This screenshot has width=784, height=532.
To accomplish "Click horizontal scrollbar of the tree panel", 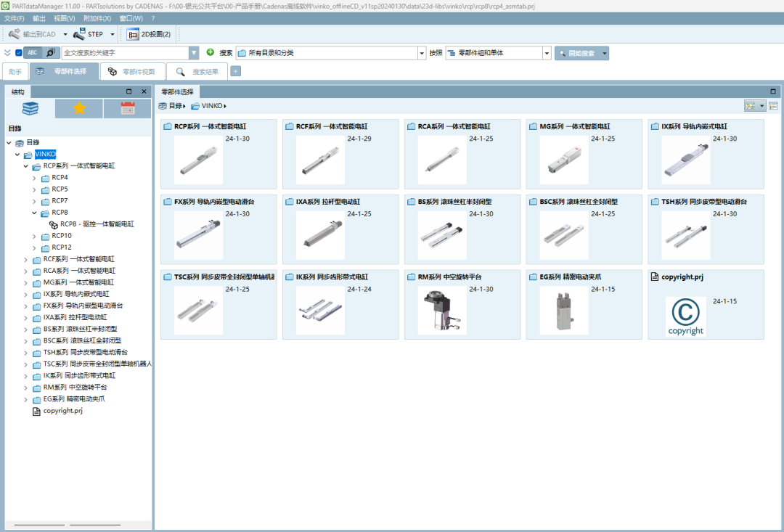I will 78,525.
